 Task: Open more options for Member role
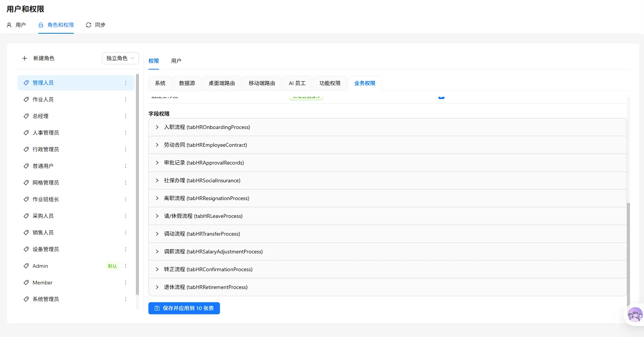pos(126,283)
